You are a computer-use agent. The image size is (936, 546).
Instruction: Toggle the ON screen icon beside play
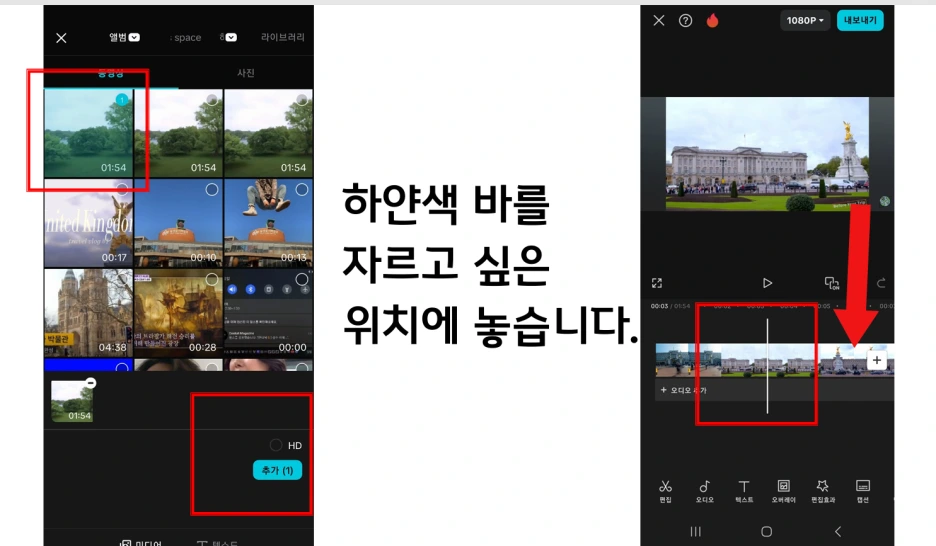point(832,283)
